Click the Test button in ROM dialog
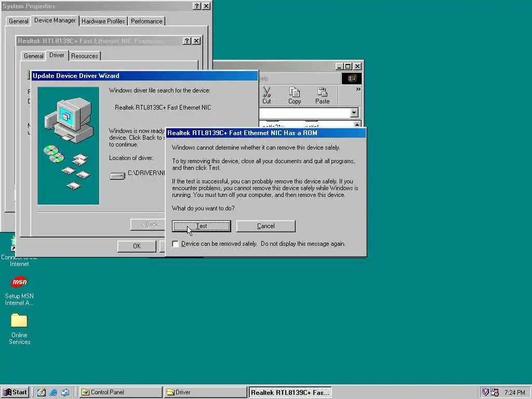 [201, 226]
